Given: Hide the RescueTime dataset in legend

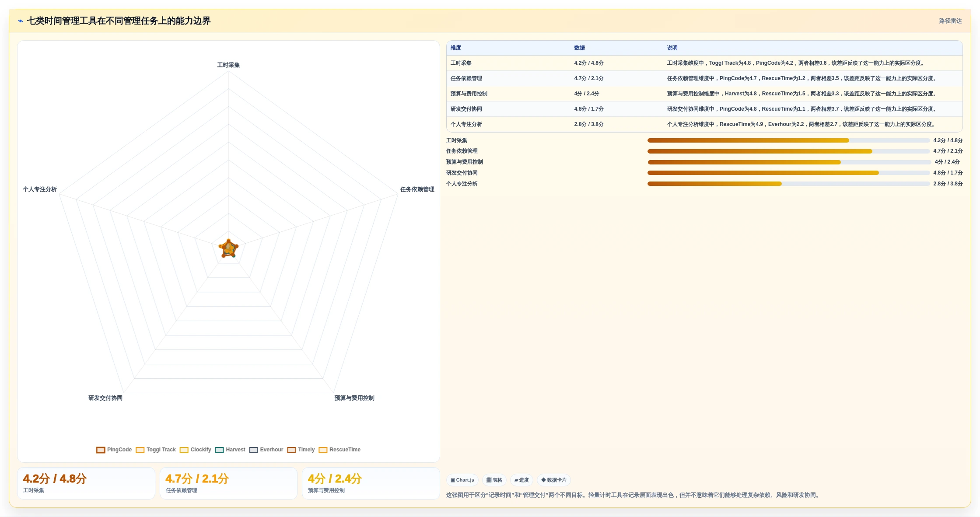Looking at the screenshot, I should (340, 450).
